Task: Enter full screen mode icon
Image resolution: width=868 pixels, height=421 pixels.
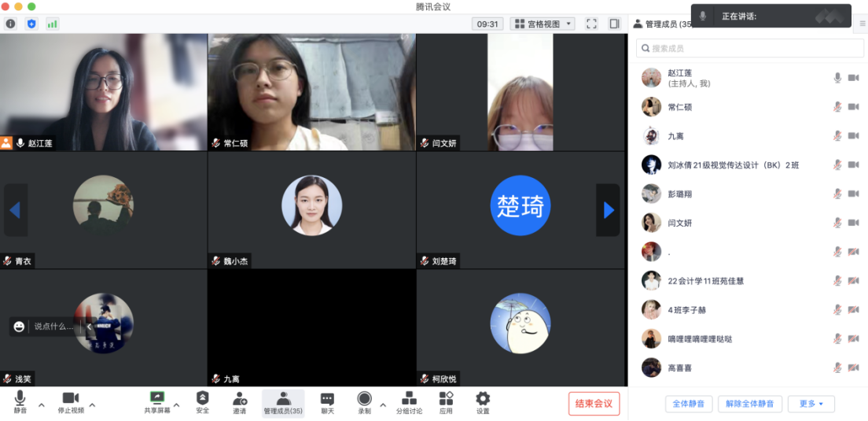Action: [x=591, y=24]
